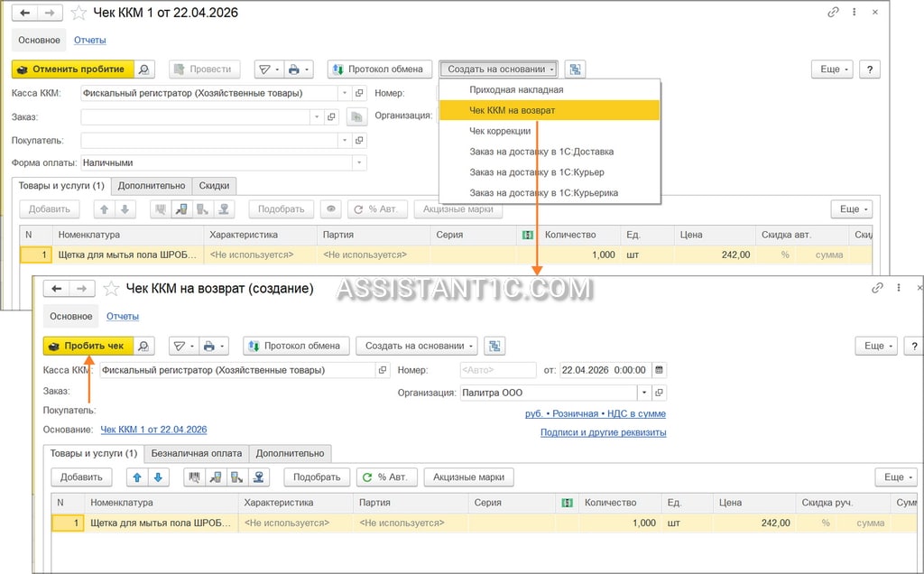Open Протокол обмена in return receipt
This screenshot has width=924, height=574.
(296, 346)
